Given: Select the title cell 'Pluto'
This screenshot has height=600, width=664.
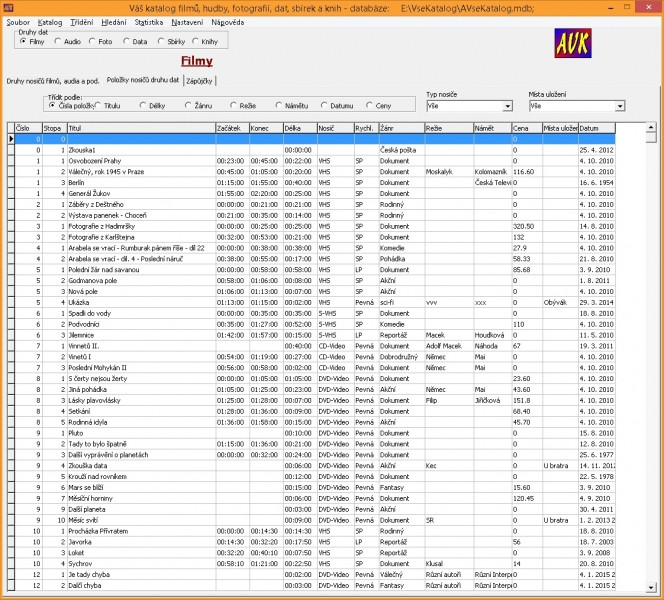Looking at the screenshot, I should tap(141, 433).
